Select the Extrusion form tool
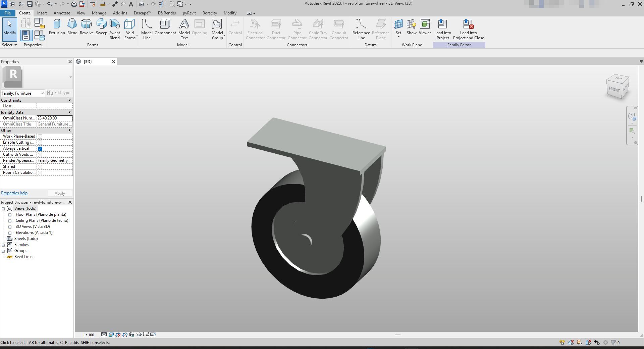 [57, 27]
